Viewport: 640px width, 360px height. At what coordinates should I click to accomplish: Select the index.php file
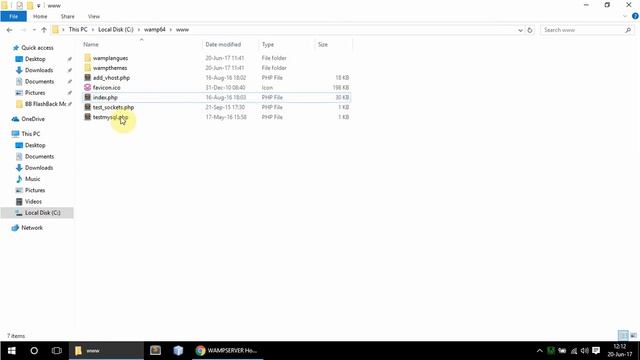[x=105, y=97]
